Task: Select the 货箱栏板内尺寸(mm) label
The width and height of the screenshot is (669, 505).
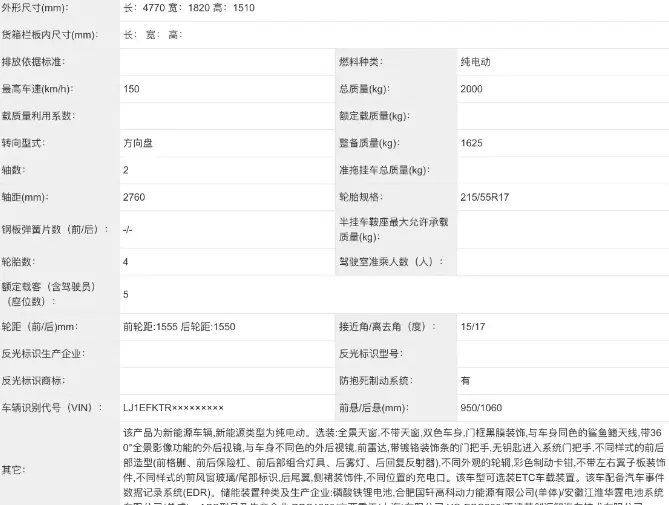Action: [50, 35]
